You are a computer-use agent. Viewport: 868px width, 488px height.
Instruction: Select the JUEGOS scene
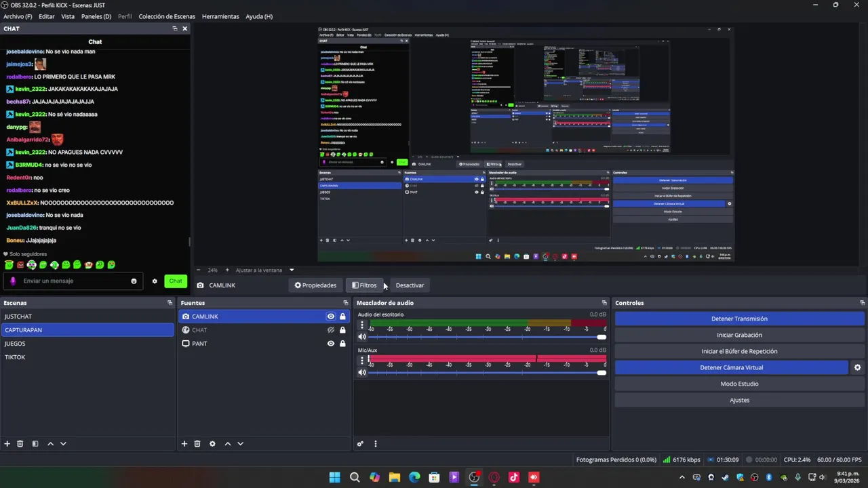[x=87, y=344]
